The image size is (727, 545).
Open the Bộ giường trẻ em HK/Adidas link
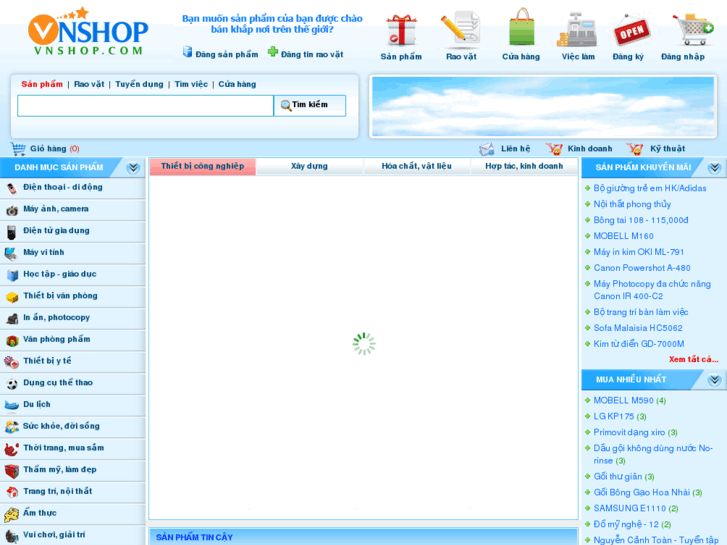(650, 188)
